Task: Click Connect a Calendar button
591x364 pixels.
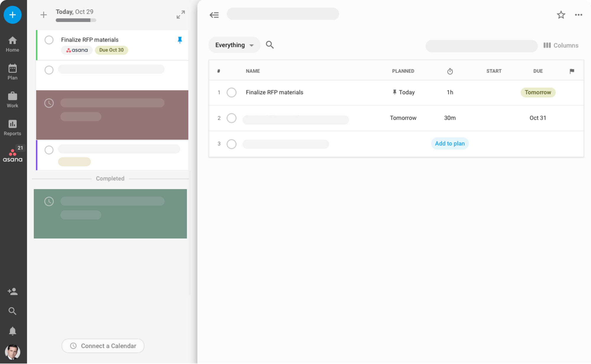Action: (103, 346)
